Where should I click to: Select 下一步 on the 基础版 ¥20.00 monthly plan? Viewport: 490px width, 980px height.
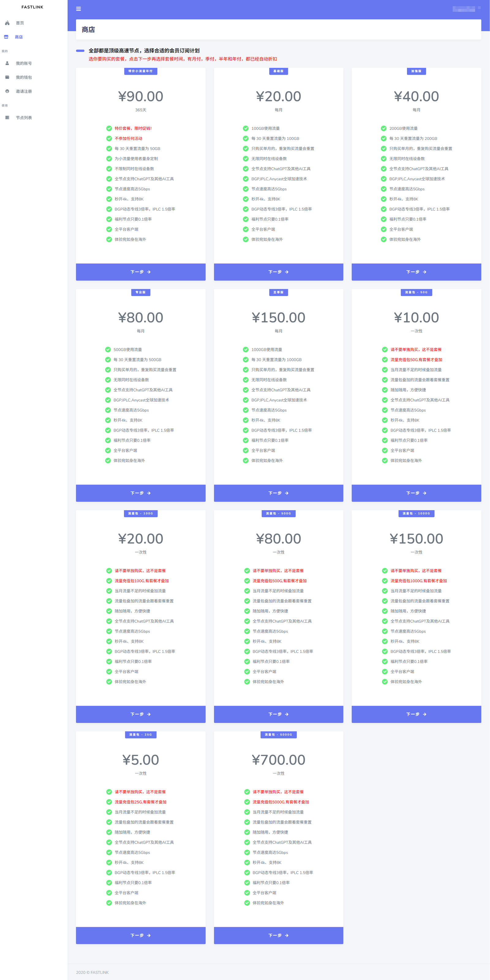click(278, 272)
